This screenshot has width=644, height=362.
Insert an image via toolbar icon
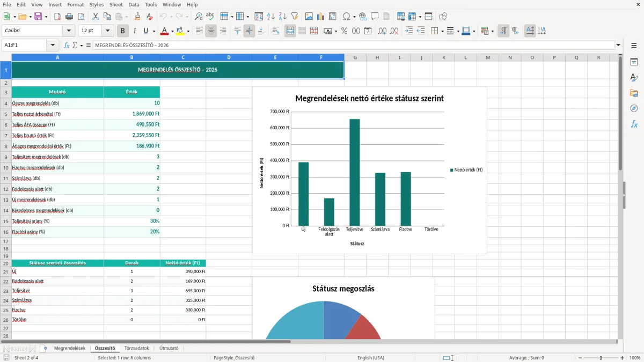[x=309, y=17]
